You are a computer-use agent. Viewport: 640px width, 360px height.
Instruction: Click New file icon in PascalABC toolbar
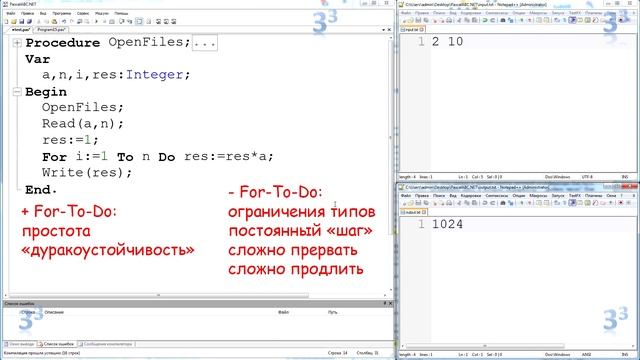6,21
